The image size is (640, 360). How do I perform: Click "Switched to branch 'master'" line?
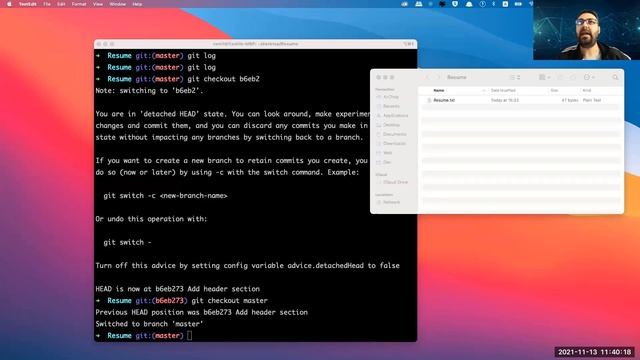click(x=149, y=324)
